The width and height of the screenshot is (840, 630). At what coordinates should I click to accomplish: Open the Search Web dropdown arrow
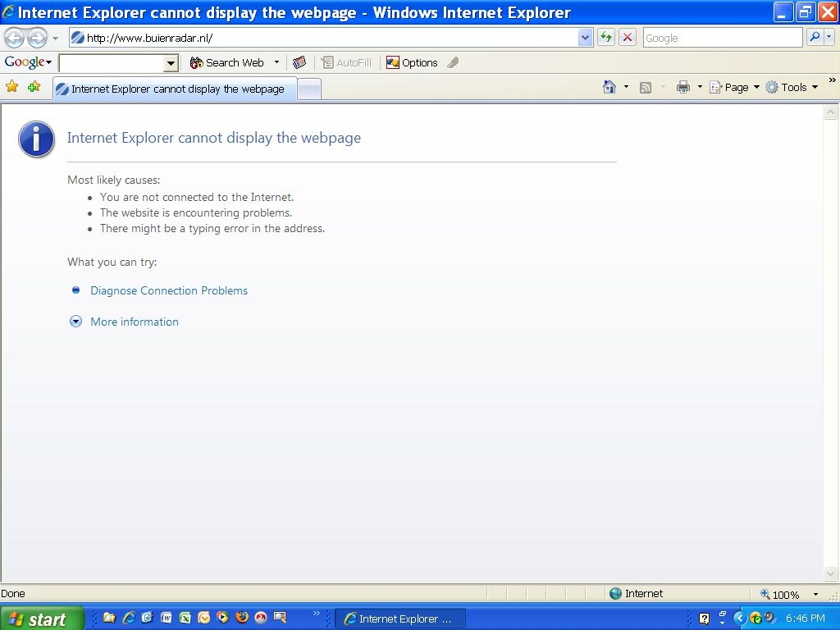[276, 62]
